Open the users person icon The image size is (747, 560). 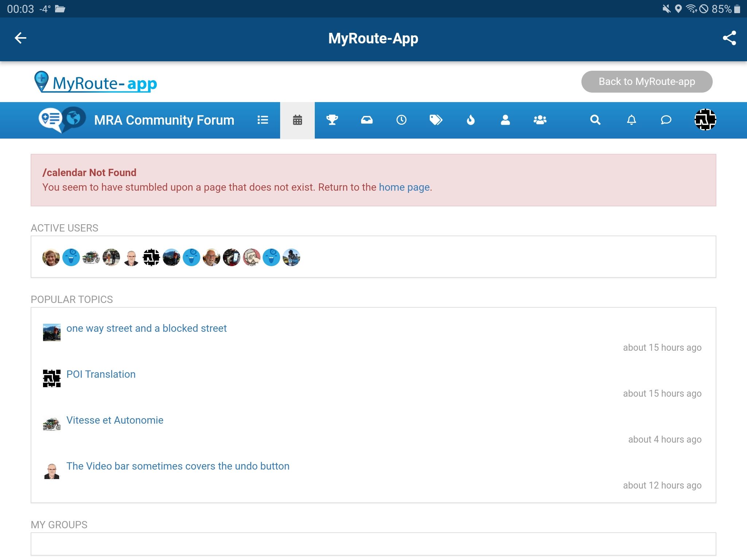(505, 120)
